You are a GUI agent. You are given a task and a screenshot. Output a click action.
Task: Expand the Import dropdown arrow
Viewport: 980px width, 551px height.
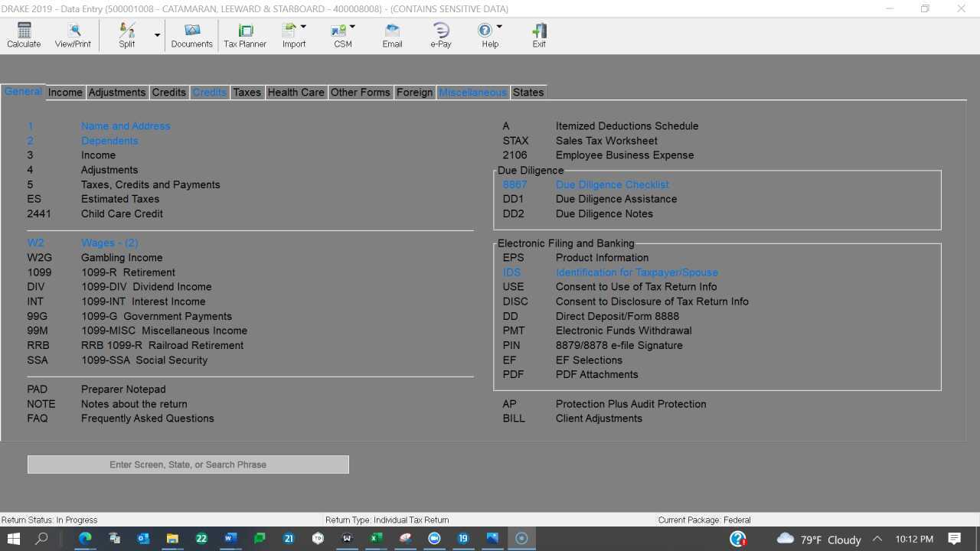coord(303,27)
